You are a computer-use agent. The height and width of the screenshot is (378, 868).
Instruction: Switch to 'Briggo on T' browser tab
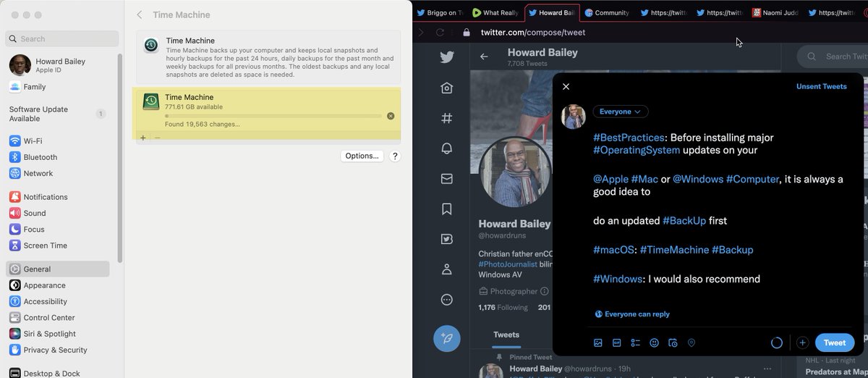coord(441,12)
